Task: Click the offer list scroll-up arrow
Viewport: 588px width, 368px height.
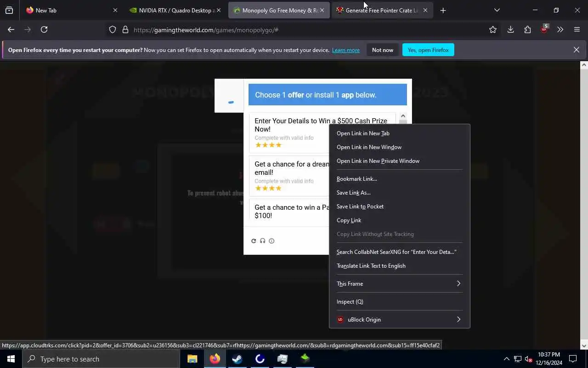Action: pyautogui.click(x=403, y=116)
